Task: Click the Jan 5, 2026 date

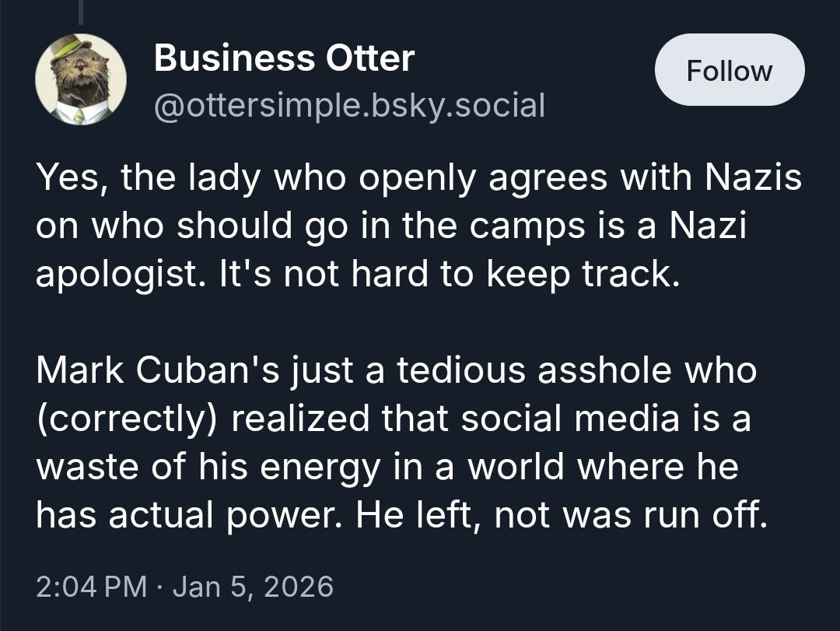Action: (x=253, y=586)
